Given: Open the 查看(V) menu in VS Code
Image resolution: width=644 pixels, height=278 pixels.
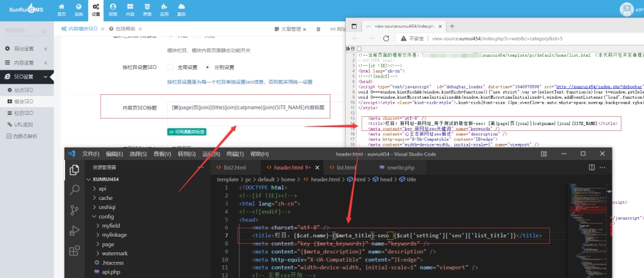Looking at the screenshot, I should [162, 154].
